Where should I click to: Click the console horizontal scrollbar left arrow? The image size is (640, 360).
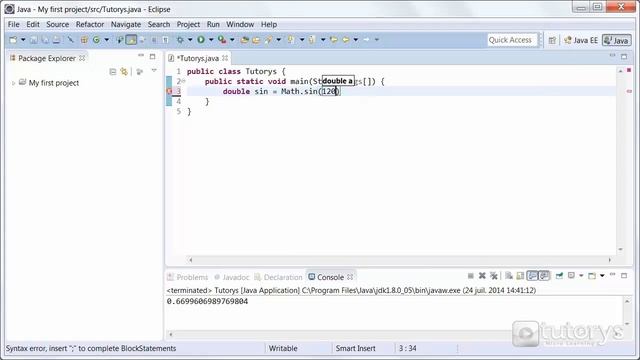coord(171,335)
